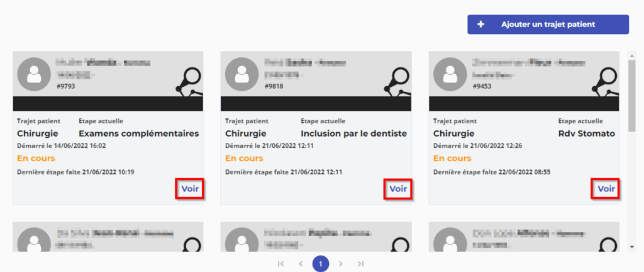Click the plus icon on Ajouter button
This screenshot has width=644, height=272.
coord(481,25)
